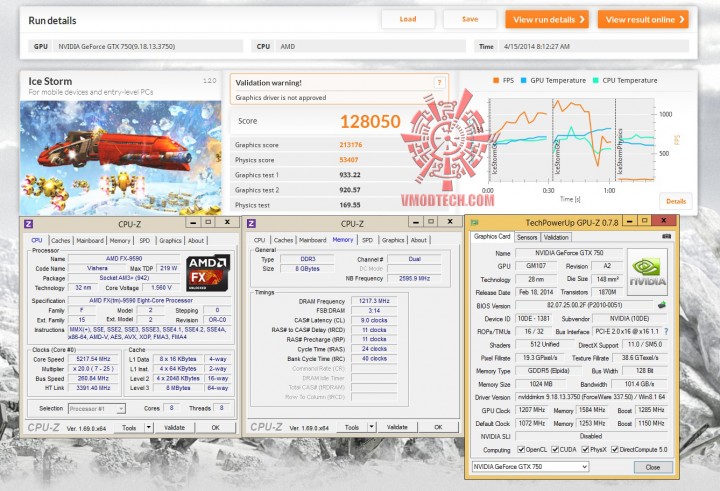720x491 pixels.
Task: Click the GPU Clock value 1207 MHz
Action: pos(532,410)
